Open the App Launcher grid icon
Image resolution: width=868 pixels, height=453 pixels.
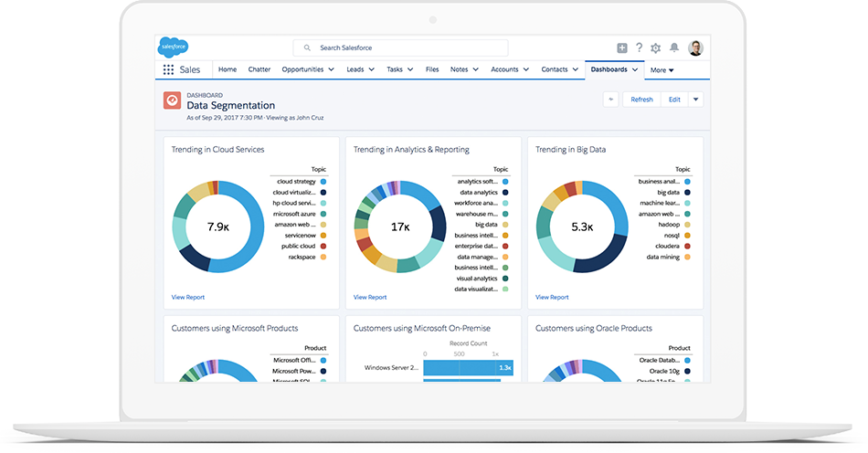pyautogui.click(x=168, y=69)
